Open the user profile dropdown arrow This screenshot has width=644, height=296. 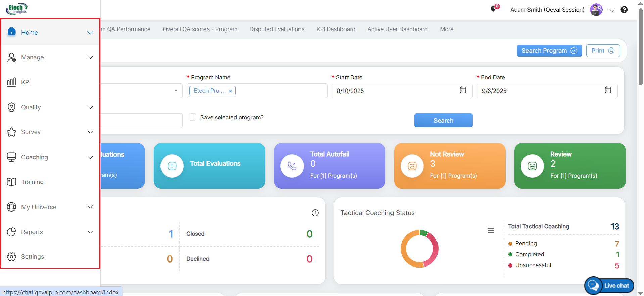(611, 10)
